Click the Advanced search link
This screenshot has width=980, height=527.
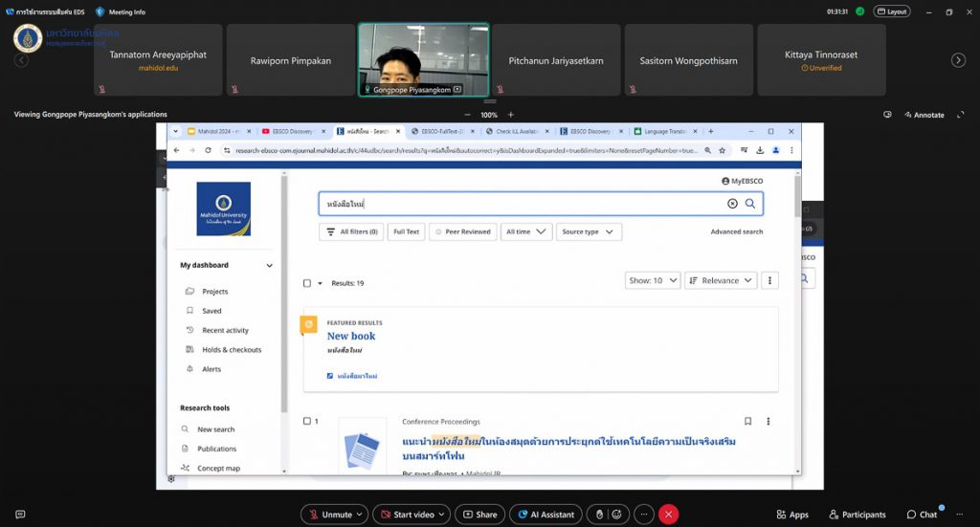tap(736, 231)
